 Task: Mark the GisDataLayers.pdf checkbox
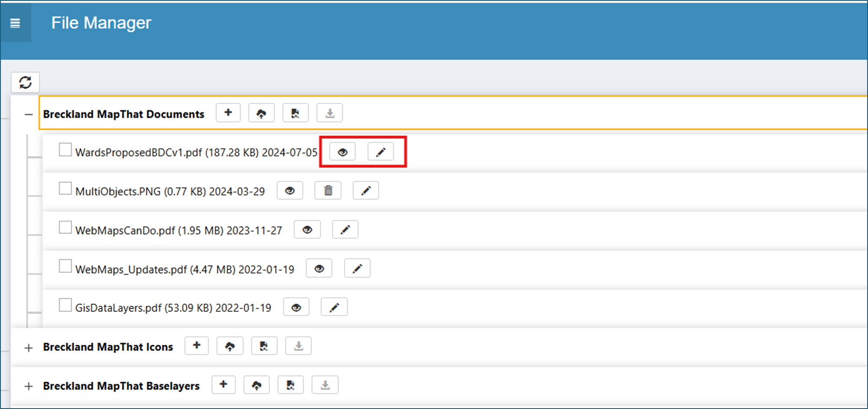(66, 305)
